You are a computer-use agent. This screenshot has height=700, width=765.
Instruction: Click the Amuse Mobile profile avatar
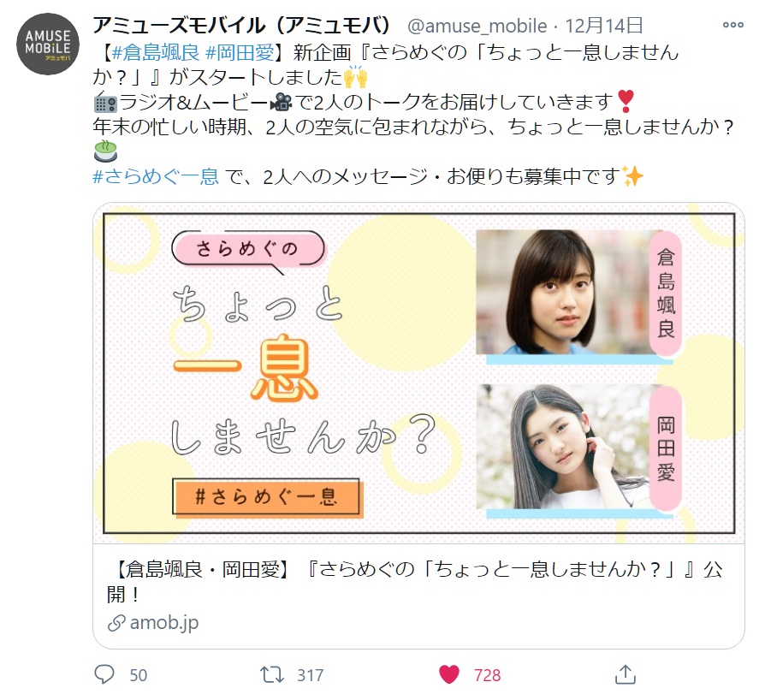pyautogui.click(x=48, y=44)
